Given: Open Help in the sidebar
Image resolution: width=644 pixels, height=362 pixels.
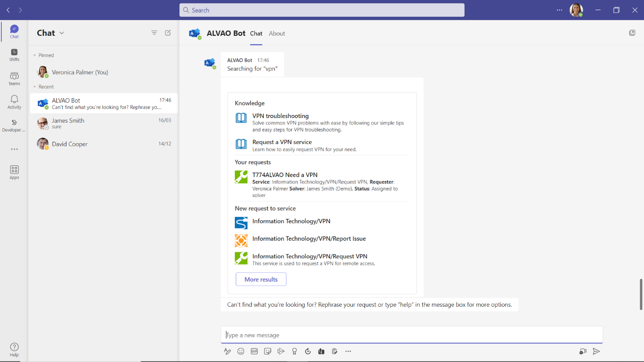Looking at the screenshot, I should (14, 349).
